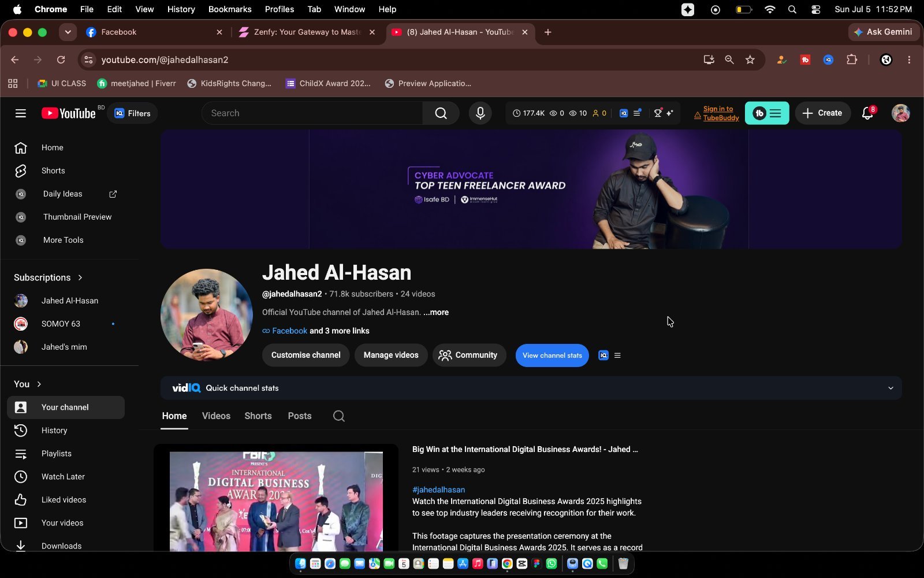Switch to the Videos tab
The image size is (924, 578).
pos(216,416)
